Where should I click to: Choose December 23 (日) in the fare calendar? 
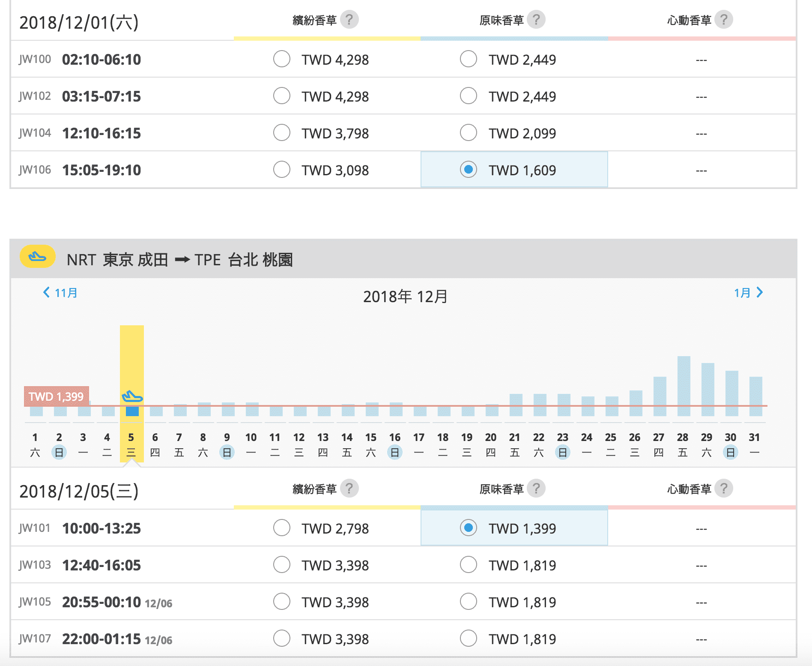tap(563, 445)
